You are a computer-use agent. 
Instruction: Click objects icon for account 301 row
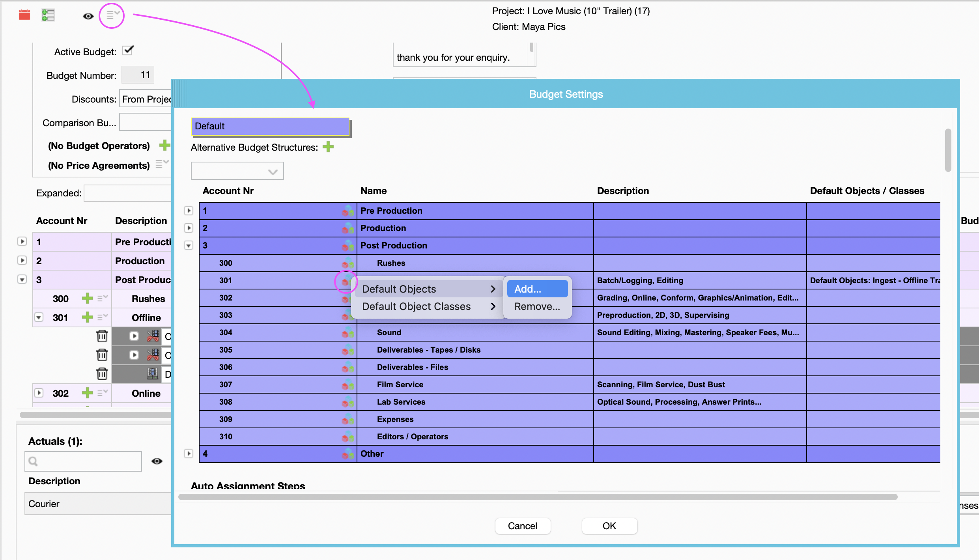tap(346, 282)
